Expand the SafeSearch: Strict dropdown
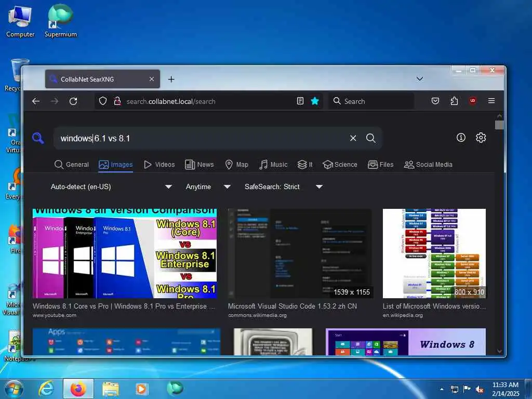 coord(284,187)
